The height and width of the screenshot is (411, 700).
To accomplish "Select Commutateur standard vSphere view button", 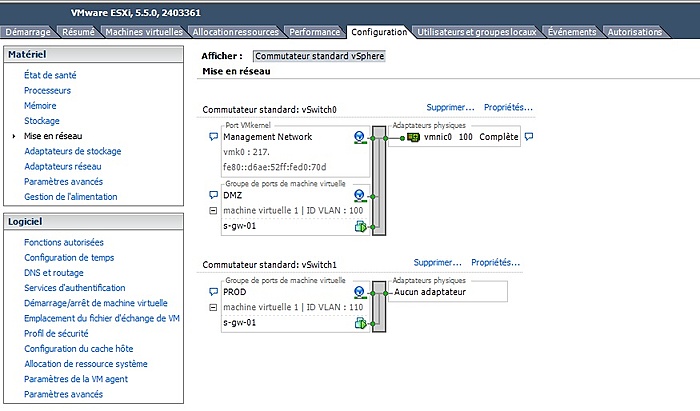I will pos(319,56).
